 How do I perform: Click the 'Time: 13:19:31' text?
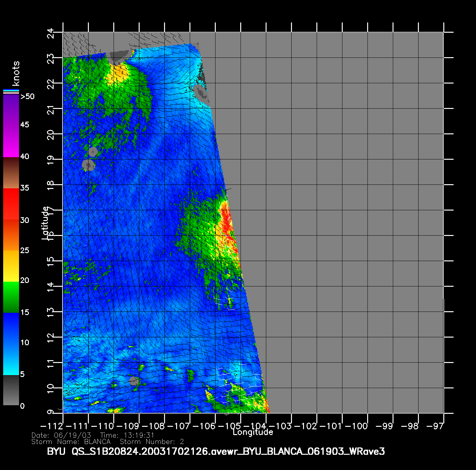pos(127,435)
